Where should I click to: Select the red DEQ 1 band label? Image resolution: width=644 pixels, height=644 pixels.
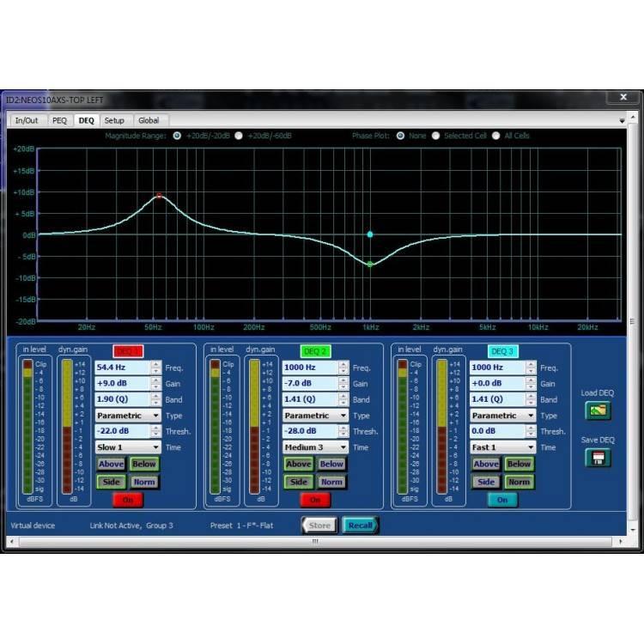pyautogui.click(x=127, y=350)
